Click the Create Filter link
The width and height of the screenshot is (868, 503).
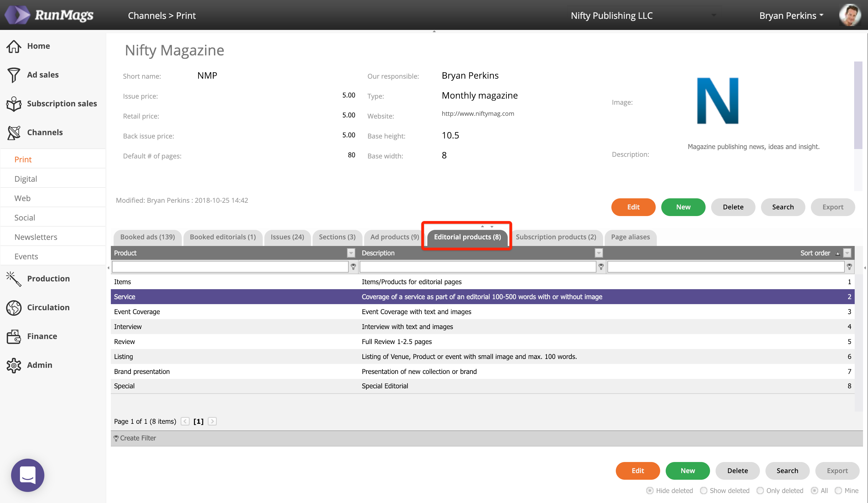click(138, 438)
